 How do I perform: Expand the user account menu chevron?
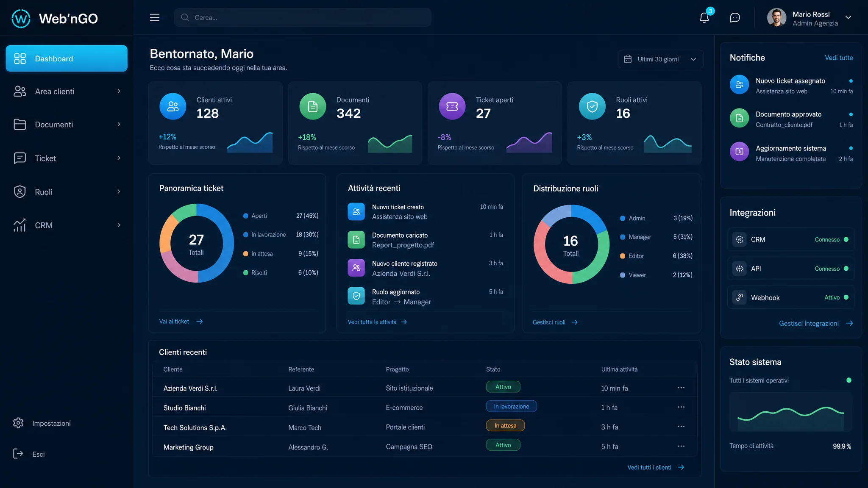848,17
